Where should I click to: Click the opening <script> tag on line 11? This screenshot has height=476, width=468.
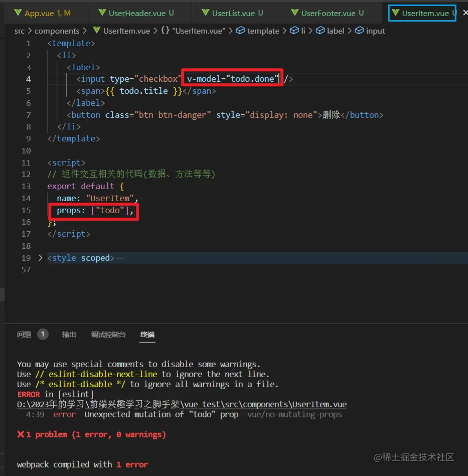pos(66,163)
